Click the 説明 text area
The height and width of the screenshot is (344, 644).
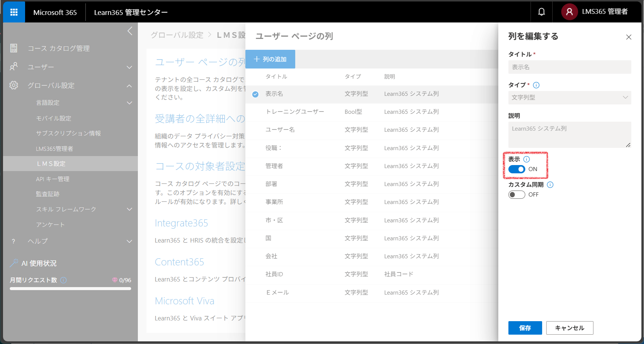pyautogui.click(x=569, y=135)
